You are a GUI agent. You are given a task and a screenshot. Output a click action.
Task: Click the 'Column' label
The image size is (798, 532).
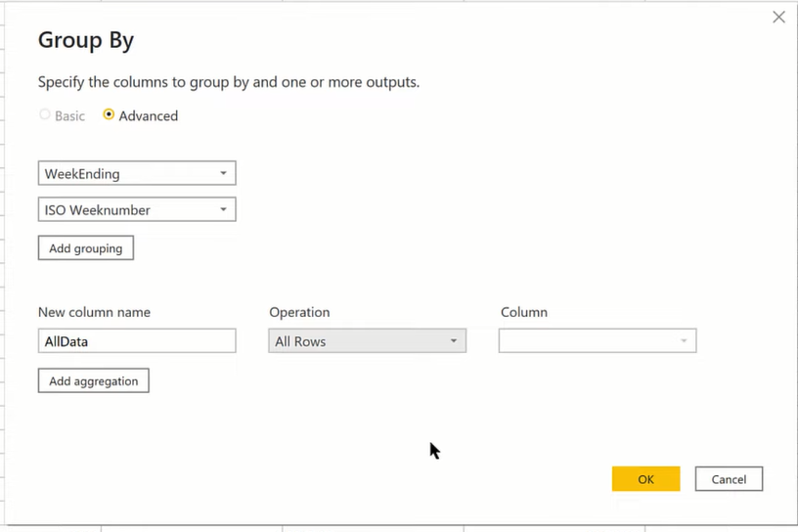[524, 312]
